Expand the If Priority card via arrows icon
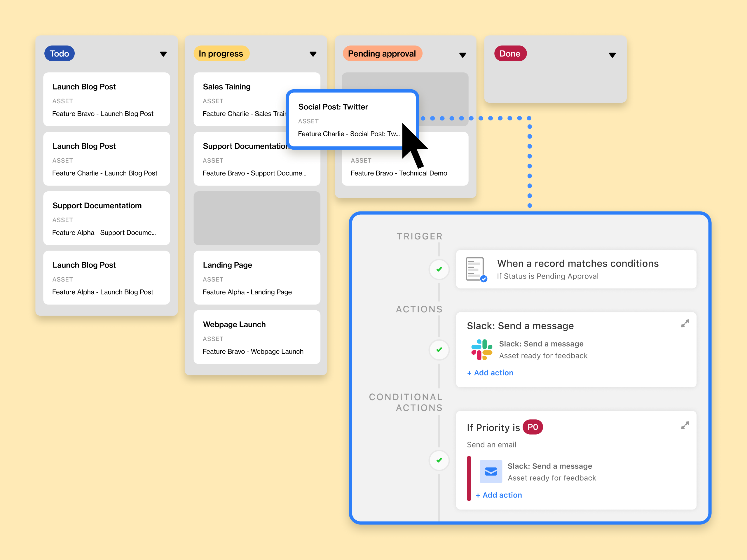The width and height of the screenshot is (747, 560). click(x=685, y=425)
